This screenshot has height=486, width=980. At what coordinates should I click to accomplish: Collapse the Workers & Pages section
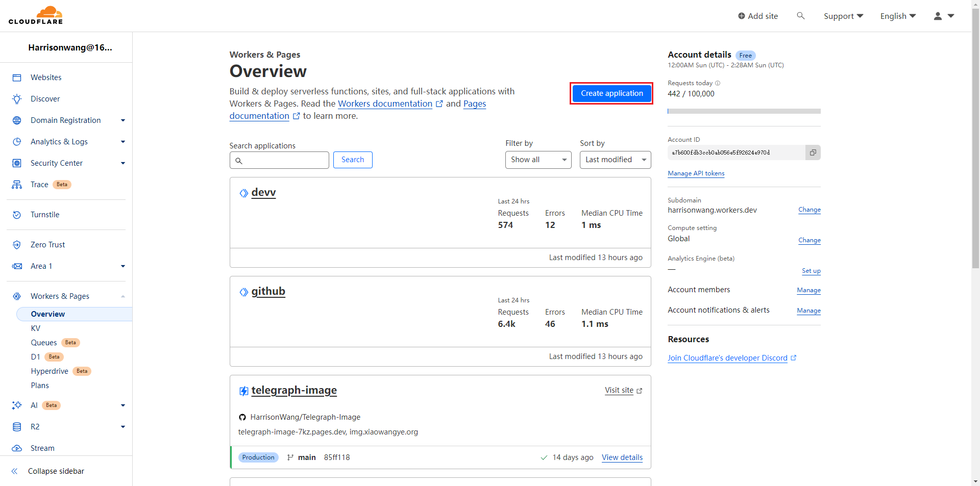[x=122, y=296]
